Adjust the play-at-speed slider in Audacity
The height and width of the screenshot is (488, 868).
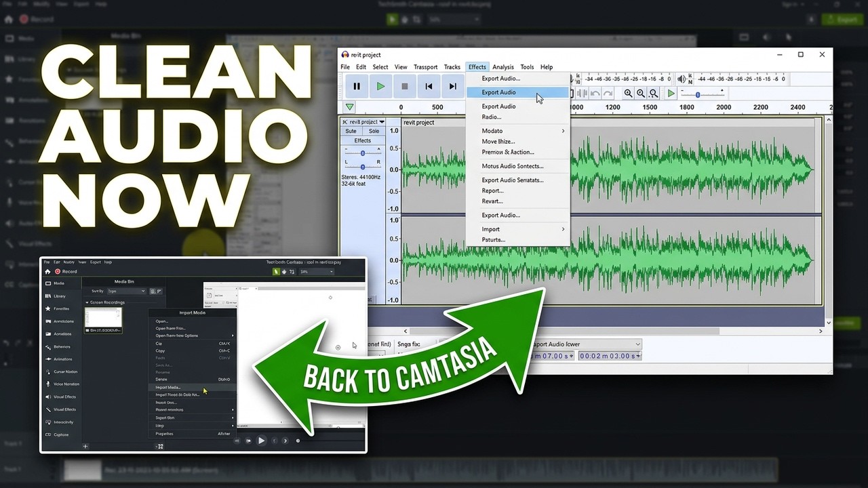[703, 94]
